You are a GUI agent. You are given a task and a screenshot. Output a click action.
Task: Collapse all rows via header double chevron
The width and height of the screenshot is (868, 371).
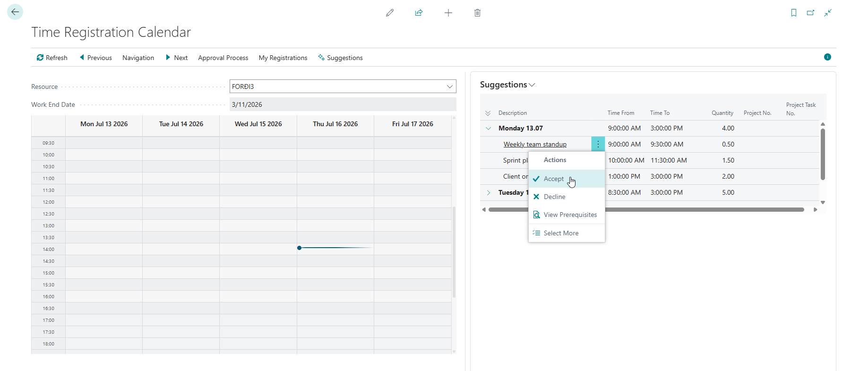tap(488, 113)
